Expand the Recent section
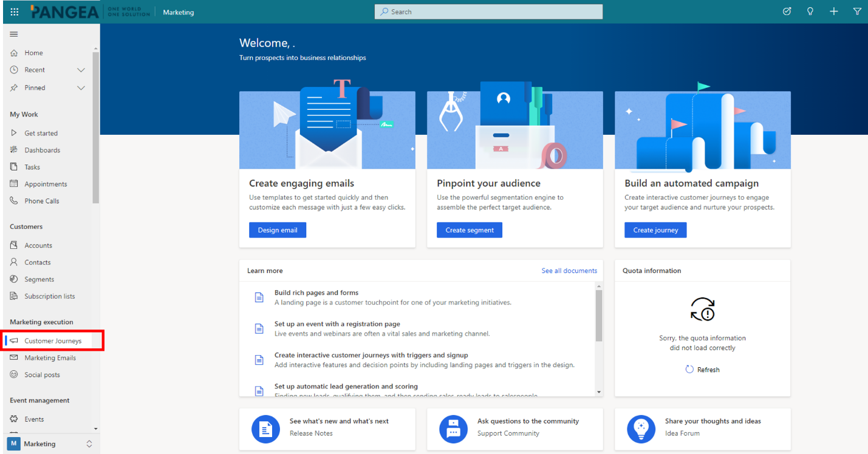Viewport: 868px width, 454px height. click(80, 70)
